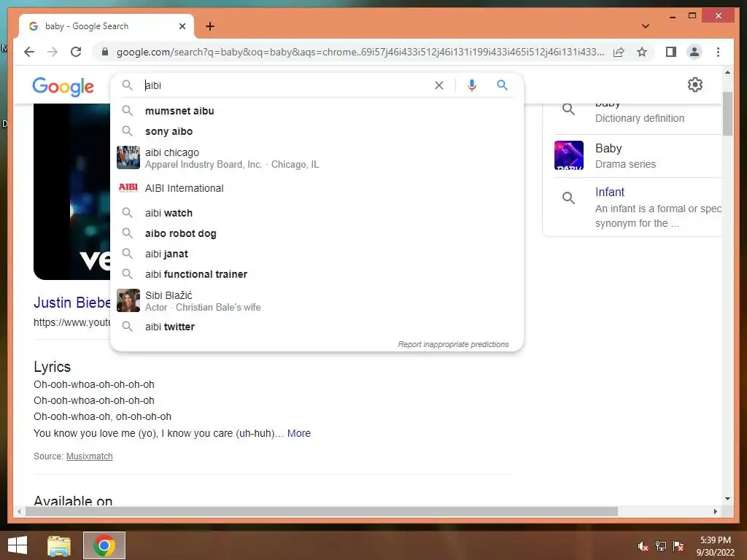Open the 'Baby Drama series' result

(638, 156)
